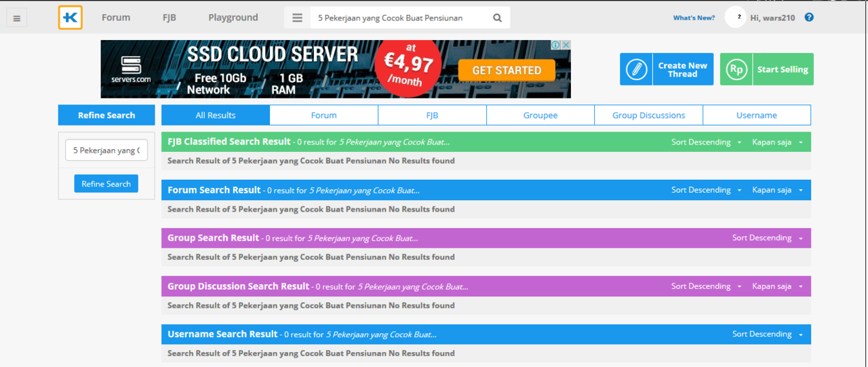Screen dimensions: 868x367
Task: Close the ad using its X icon
Action: tap(566, 45)
